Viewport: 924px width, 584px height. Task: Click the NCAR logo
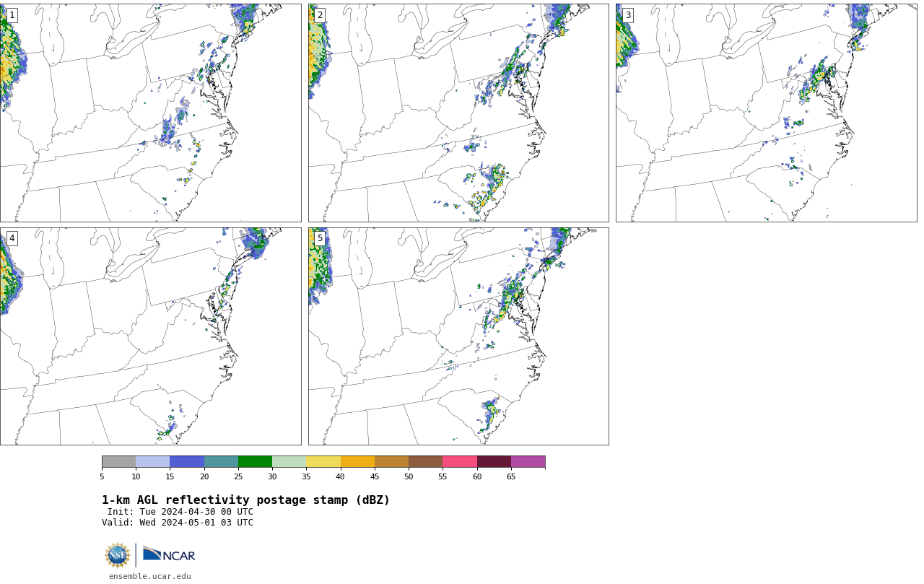pos(169,555)
